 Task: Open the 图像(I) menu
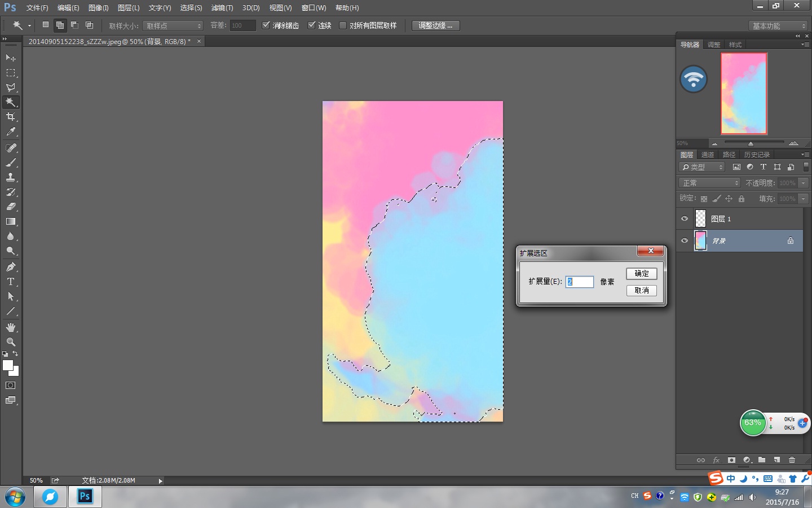tap(98, 8)
